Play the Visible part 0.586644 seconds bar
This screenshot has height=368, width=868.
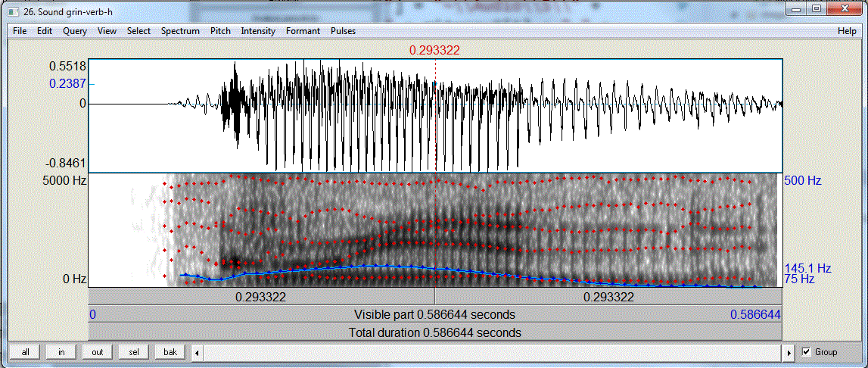434,315
